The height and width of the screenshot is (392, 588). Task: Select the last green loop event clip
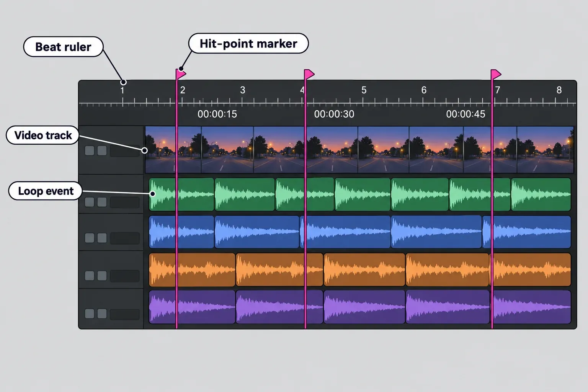(541, 194)
